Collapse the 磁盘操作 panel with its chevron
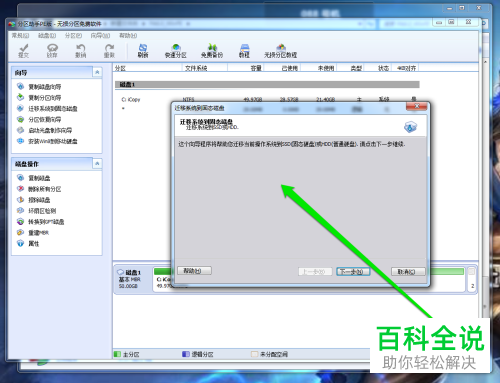 [x=97, y=163]
